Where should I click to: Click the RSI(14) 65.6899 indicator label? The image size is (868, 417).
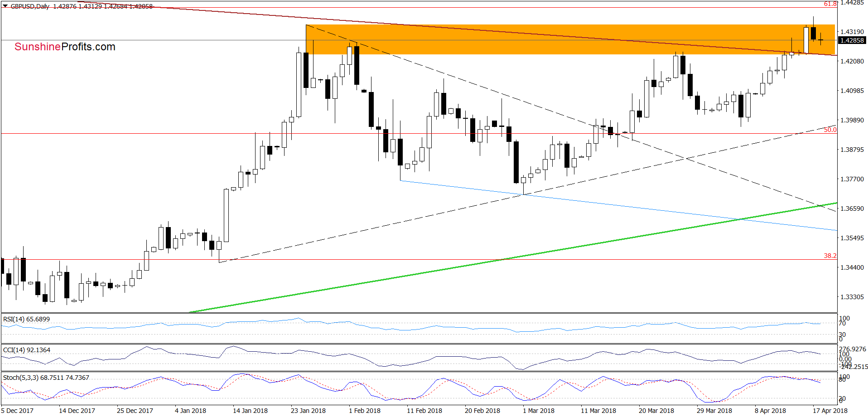pyautogui.click(x=27, y=319)
